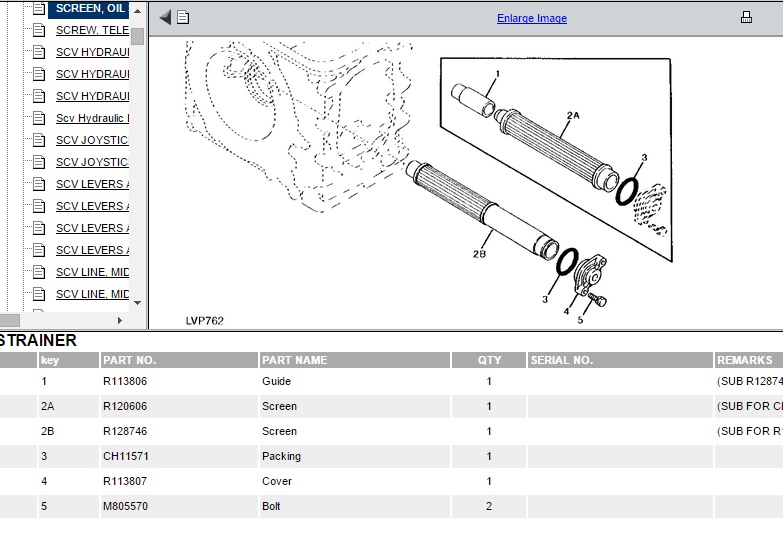The width and height of the screenshot is (783, 536).
Task: Click the page icon beside the back arrow
Action: 183,17
